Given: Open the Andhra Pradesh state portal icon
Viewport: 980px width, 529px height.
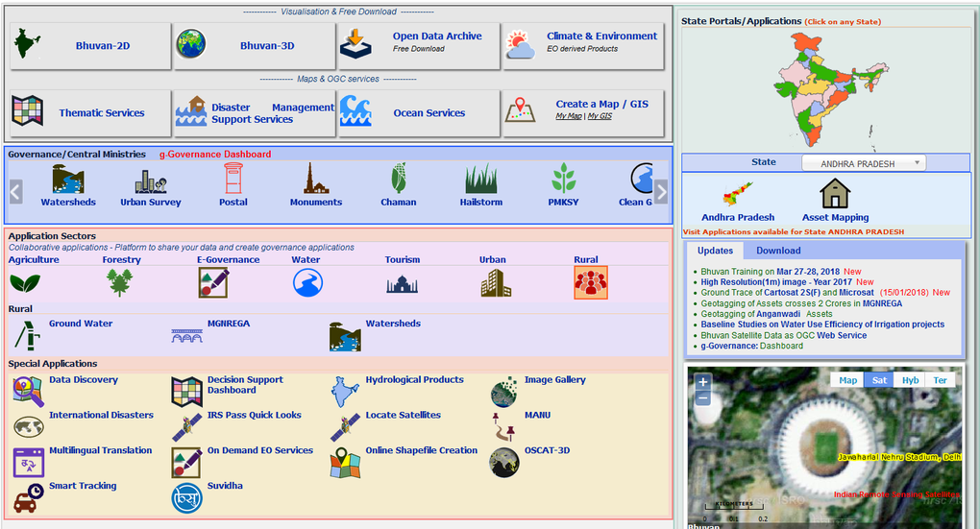Looking at the screenshot, I should coord(738,194).
